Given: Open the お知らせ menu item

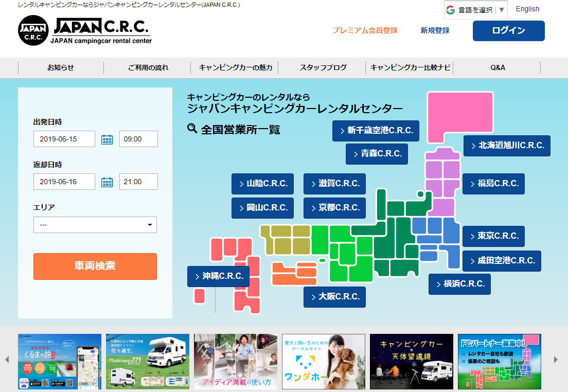Looking at the screenshot, I should point(60,67).
